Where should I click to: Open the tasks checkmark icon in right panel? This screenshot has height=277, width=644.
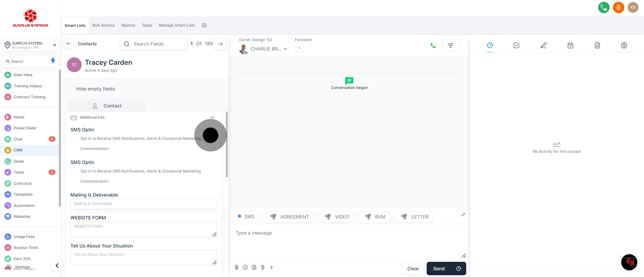(x=517, y=45)
